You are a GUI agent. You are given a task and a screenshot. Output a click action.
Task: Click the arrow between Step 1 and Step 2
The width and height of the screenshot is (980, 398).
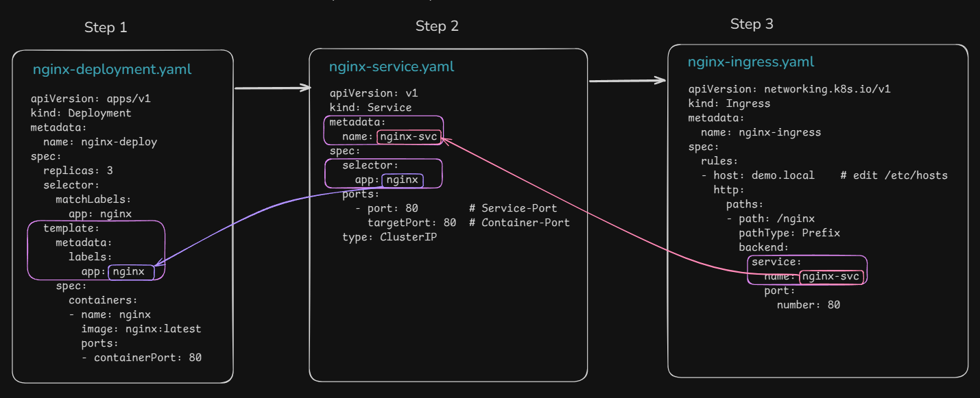pos(272,88)
